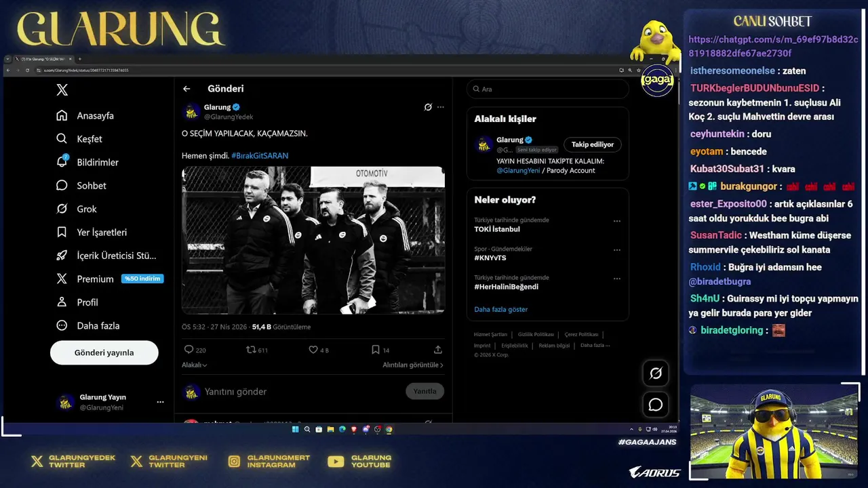Open Sohbet messages in sidebar
This screenshot has width=868, height=488.
tap(82, 186)
